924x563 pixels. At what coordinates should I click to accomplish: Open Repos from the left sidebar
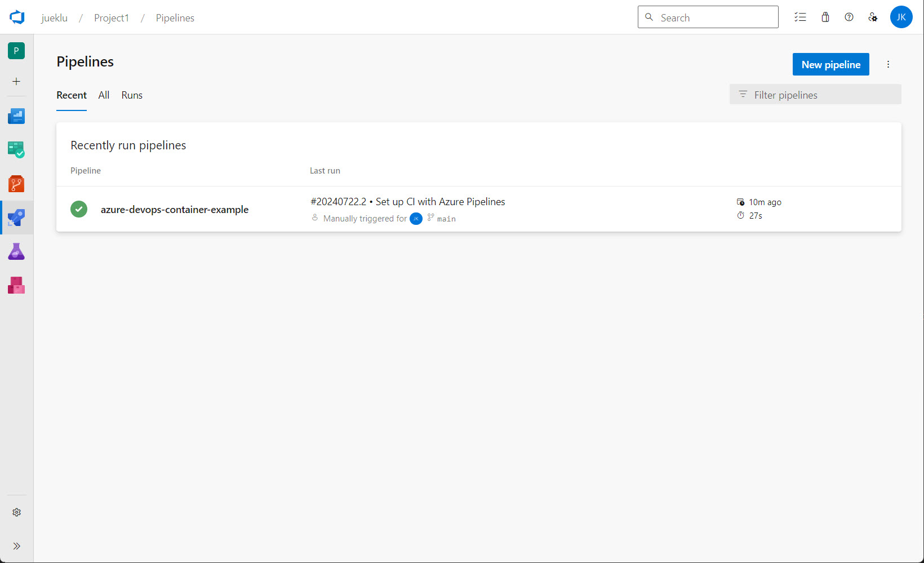(16, 184)
